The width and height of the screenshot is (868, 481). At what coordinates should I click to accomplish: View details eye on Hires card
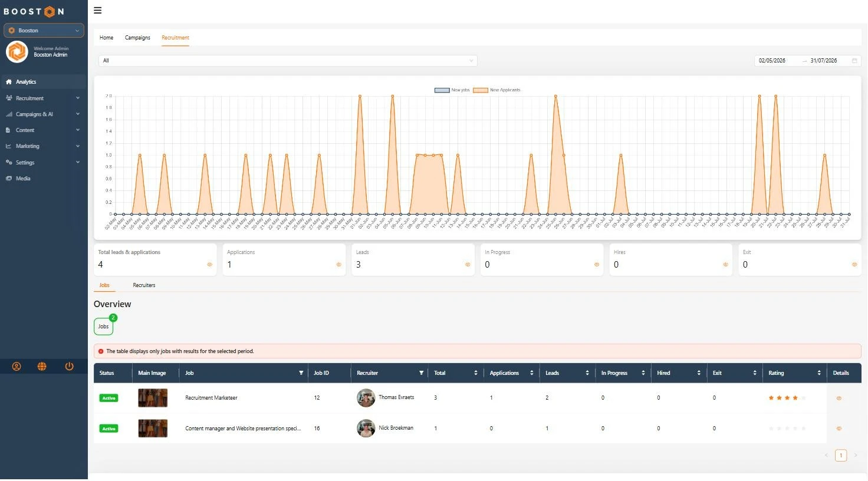pos(726,265)
